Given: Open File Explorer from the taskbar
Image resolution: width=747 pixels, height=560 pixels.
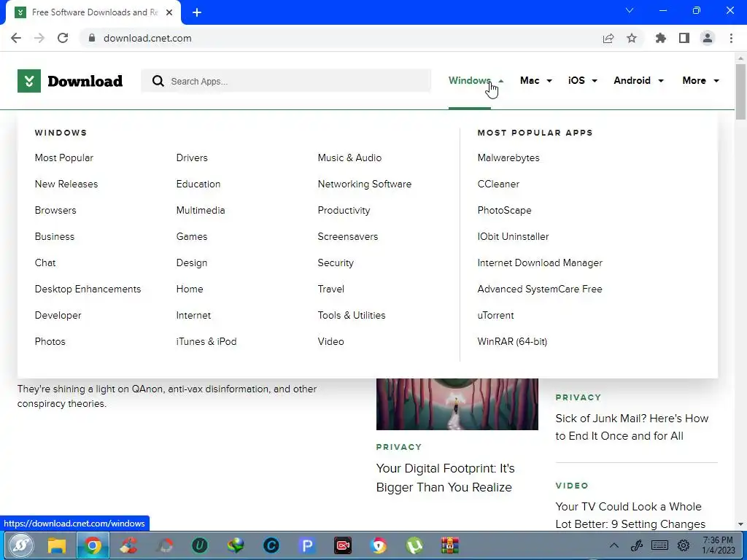Looking at the screenshot, I should coord(57,545).
